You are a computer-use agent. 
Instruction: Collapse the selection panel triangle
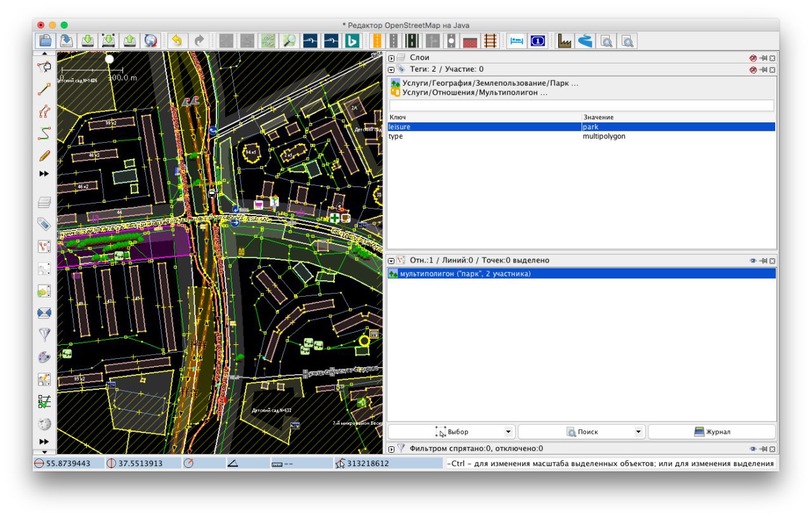coord(391,261)
